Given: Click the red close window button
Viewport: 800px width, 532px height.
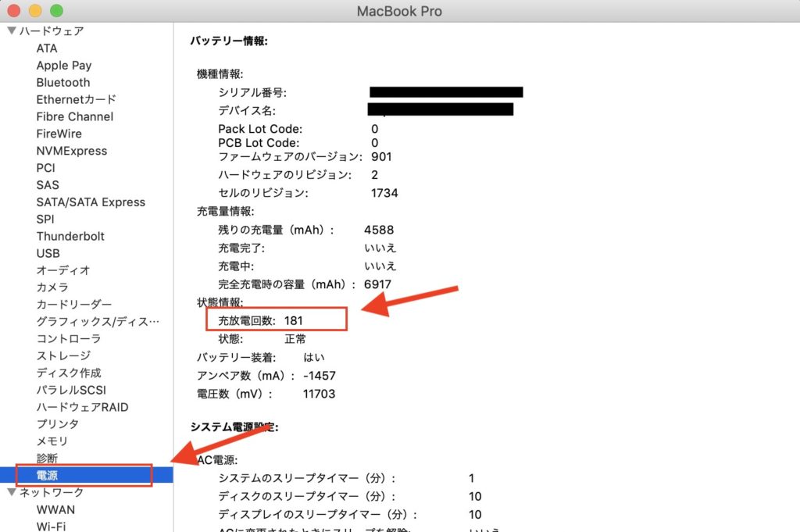Looking at the screenshot, I should tap(14, 11).
